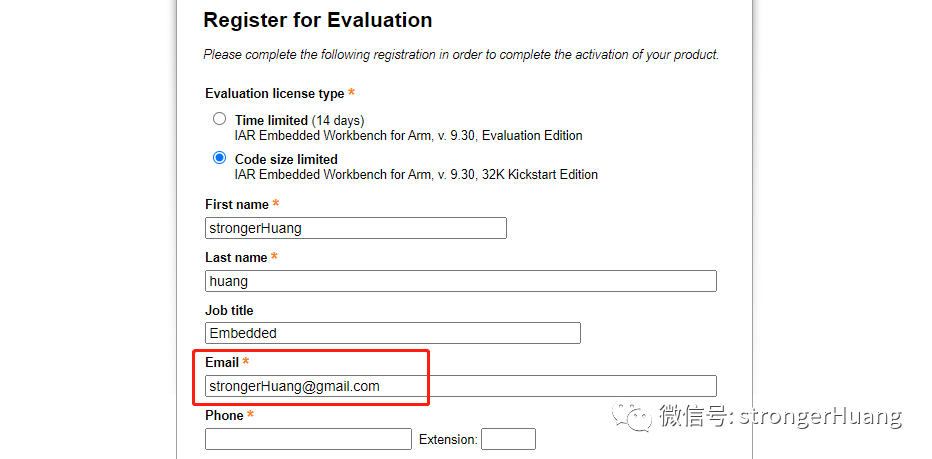The width and height of the screenshot is (932, 459).
Task: Click the "Evaluation license type" label
Action: pos(274,94)
